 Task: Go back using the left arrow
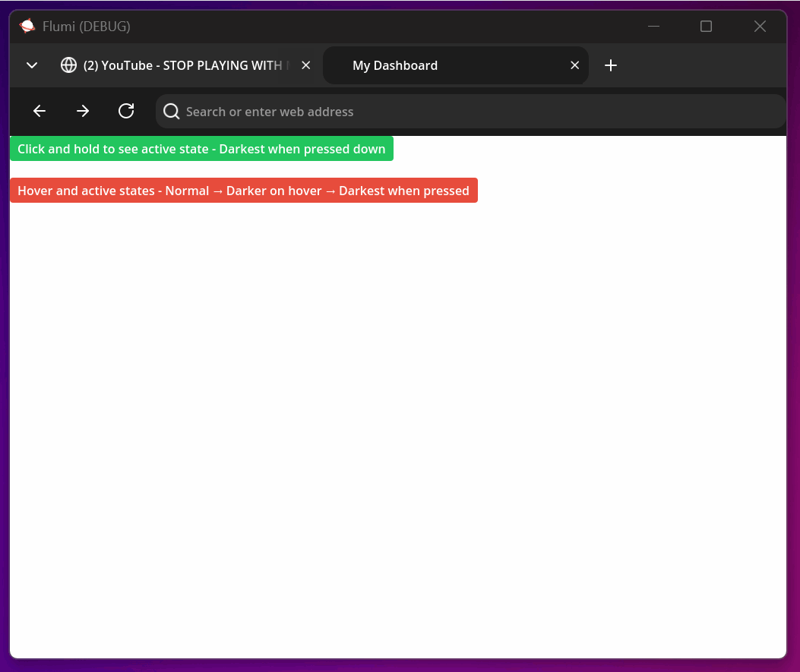tap(40, 112)
